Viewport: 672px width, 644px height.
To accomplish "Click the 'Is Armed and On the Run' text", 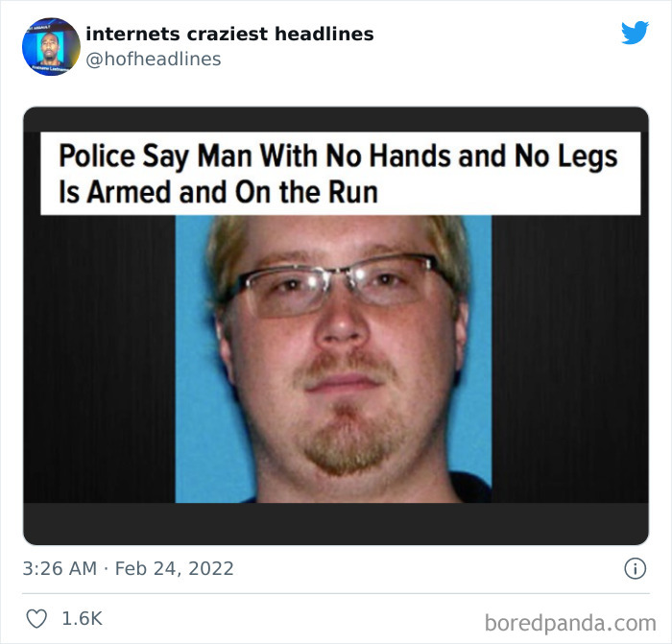I will (x=219, y=192).
